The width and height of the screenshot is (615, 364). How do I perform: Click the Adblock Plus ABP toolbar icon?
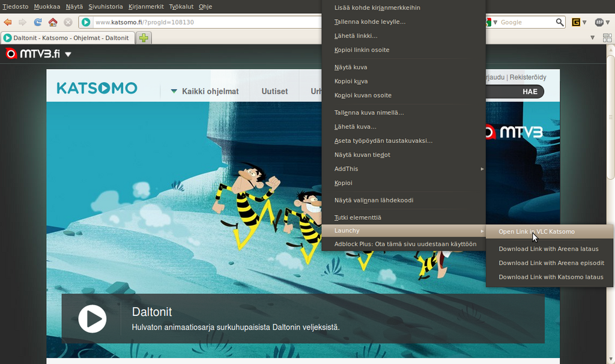pyautogui.click(x=599, y=22)
